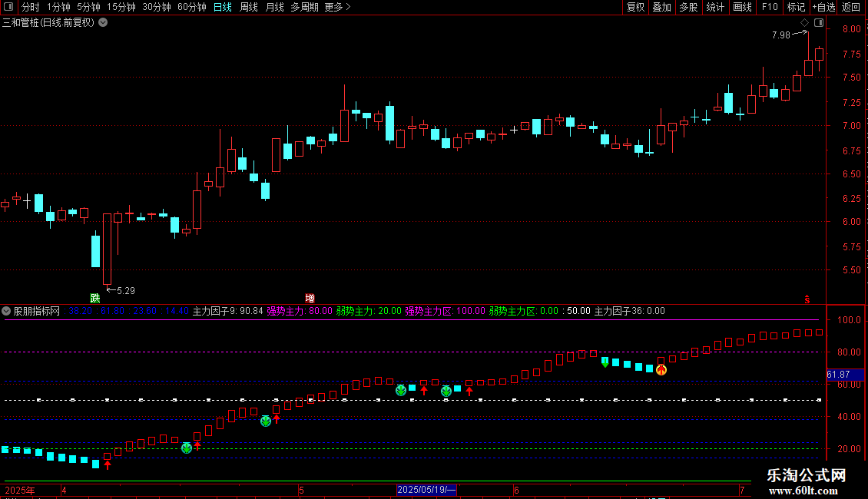Toggle the right info panel icon
This screenshot has height=499, width=868.
819,22
